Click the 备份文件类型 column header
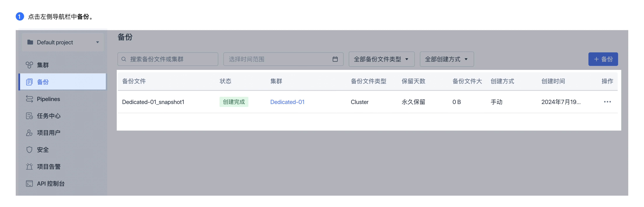 (368, 81)
